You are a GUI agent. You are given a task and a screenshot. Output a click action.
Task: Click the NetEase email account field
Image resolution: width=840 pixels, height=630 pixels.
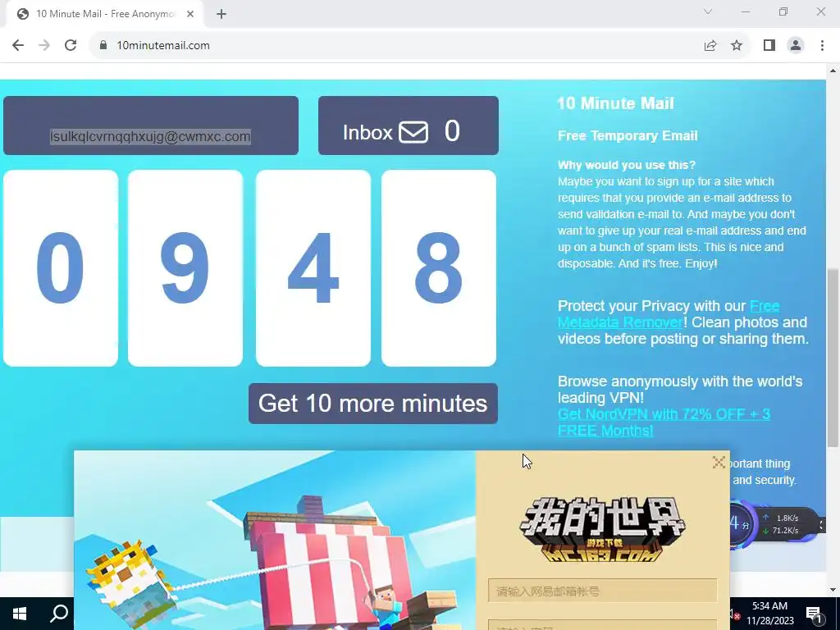[x=603, y=591]
